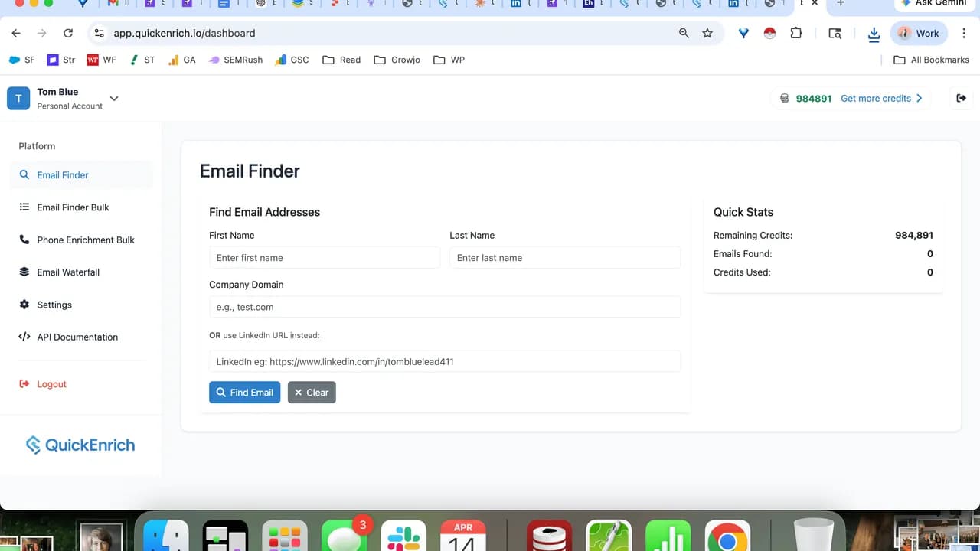
Task: Click the red ball extension icon
Action: 770,33
